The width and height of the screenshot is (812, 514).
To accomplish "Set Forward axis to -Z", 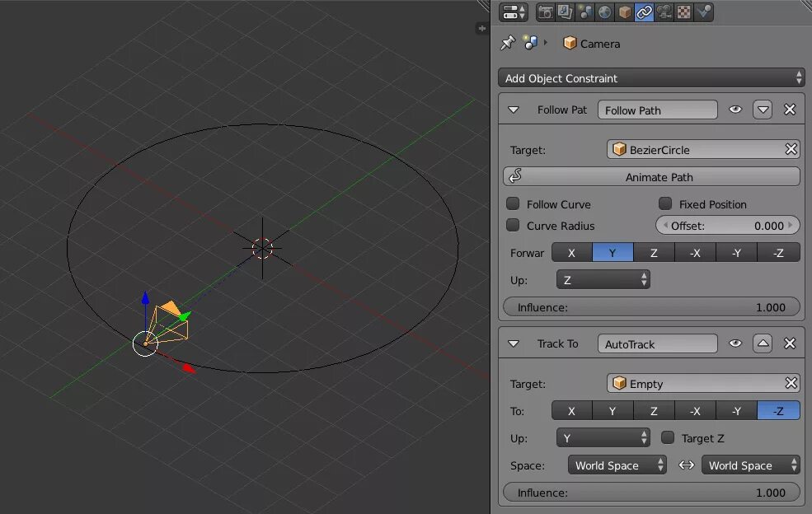I will (778, 253).
